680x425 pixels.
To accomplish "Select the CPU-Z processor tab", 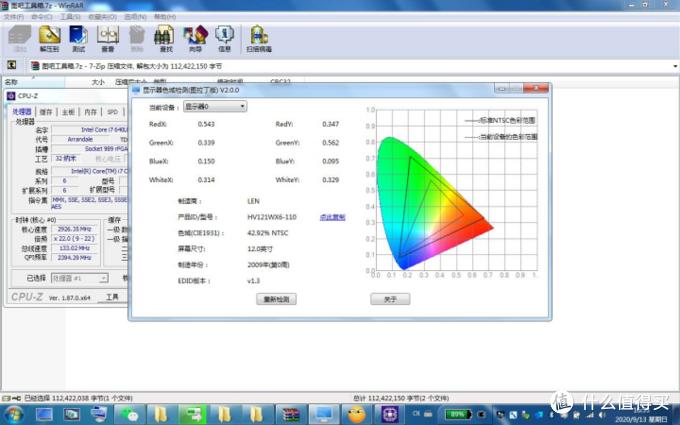I will pos(22,112).
